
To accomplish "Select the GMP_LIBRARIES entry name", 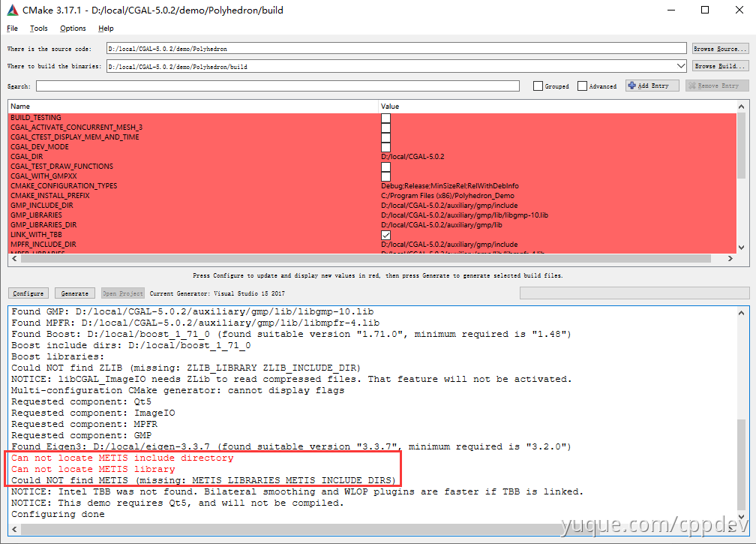I will point(36,215).
